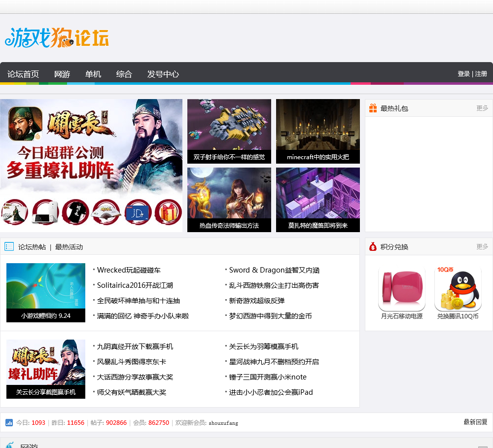Click yesterday's post count 11656
The height and width of the screenshot is (448, 493).
75,422
